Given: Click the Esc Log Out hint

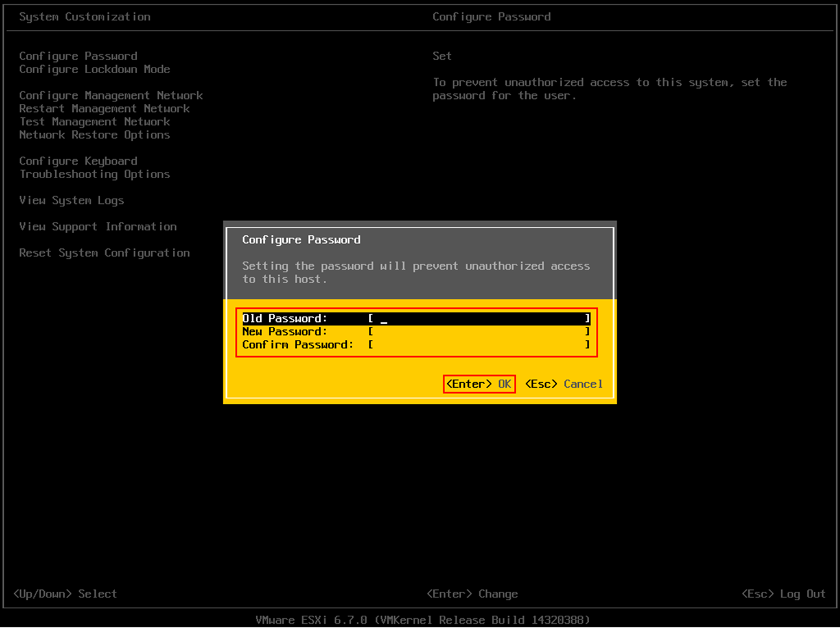Looking at the screenshot, I should (x=783, y=594).
